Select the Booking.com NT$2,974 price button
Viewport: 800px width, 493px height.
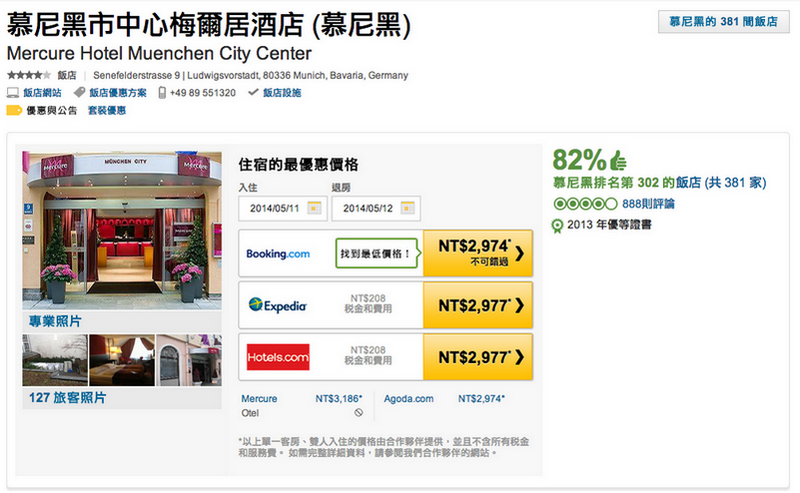coord(478,253)
